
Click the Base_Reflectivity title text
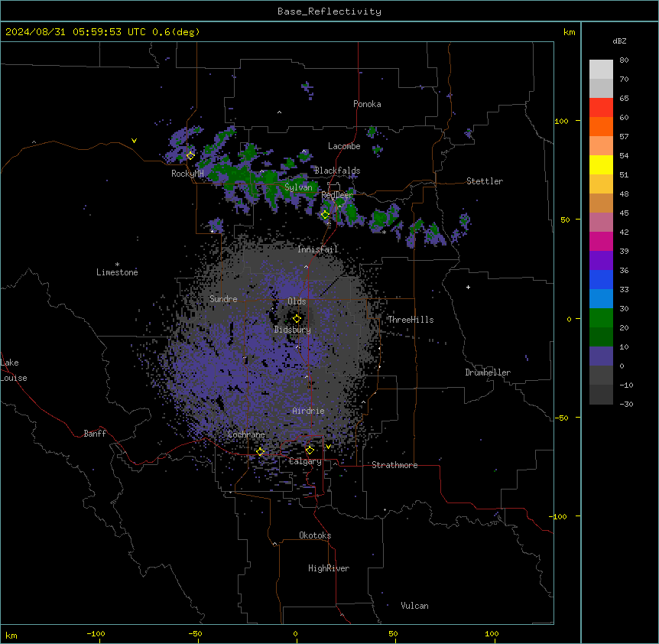(329, 11)
